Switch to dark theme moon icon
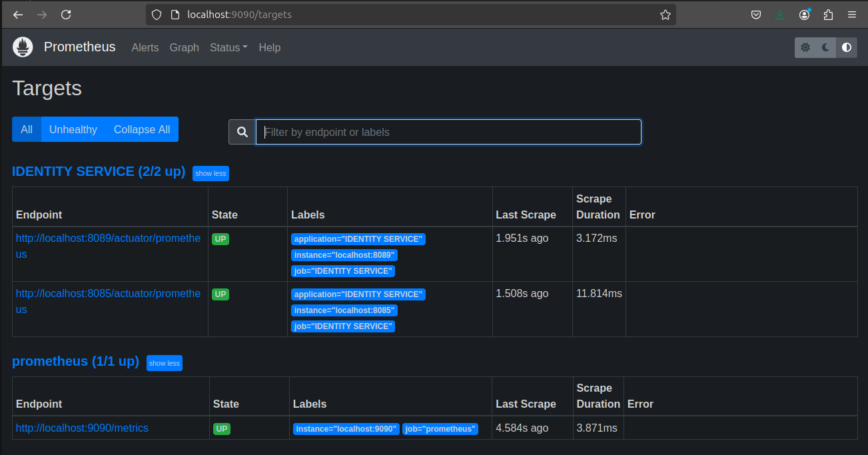868x455 pixels. (826, 47)
